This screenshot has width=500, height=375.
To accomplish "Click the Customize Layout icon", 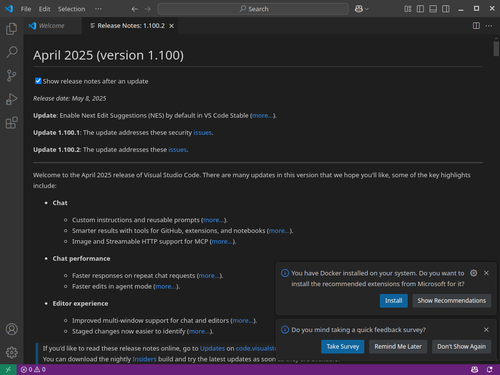I will [x=408, y=9].
